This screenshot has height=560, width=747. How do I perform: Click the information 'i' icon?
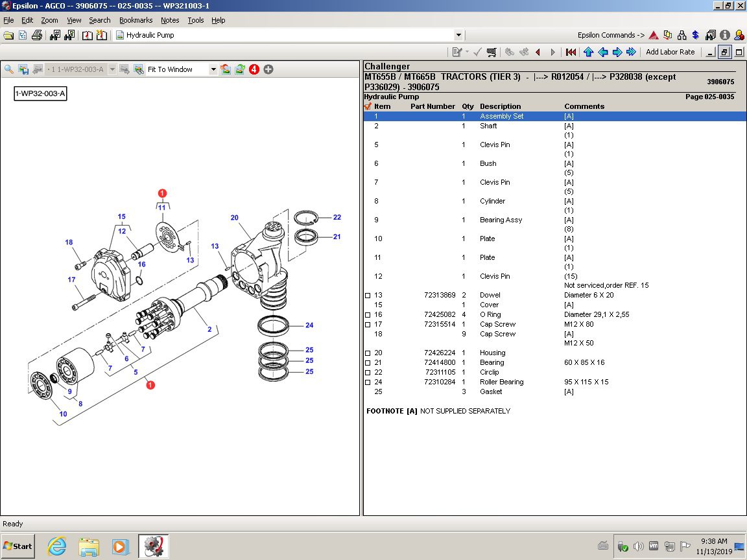(724, 35)
